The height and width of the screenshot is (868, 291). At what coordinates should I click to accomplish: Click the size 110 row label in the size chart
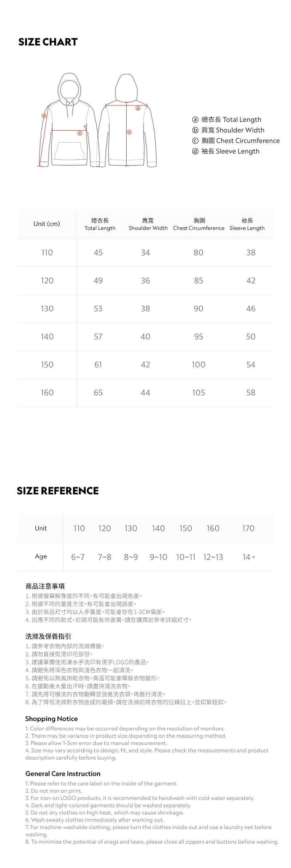point(47,252)
